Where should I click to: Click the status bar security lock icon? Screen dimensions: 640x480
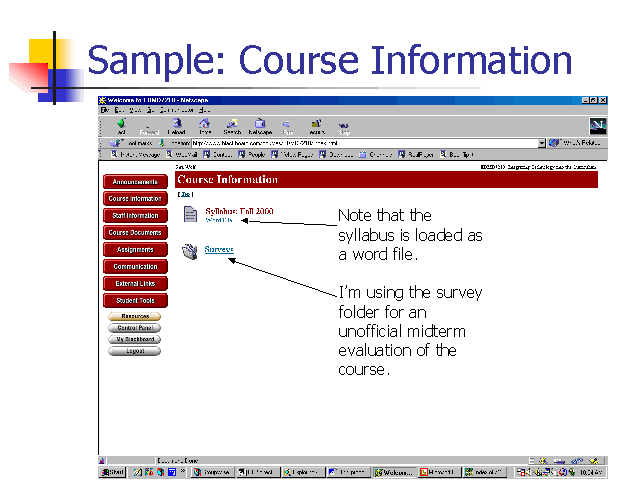102,460
